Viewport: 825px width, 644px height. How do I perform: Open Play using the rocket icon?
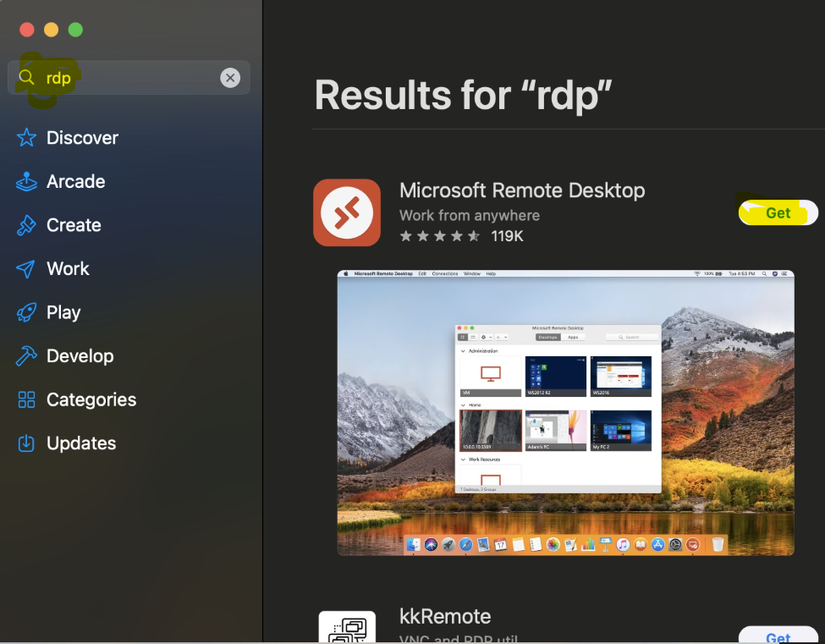pyautogui.click(x=27, y=313)
